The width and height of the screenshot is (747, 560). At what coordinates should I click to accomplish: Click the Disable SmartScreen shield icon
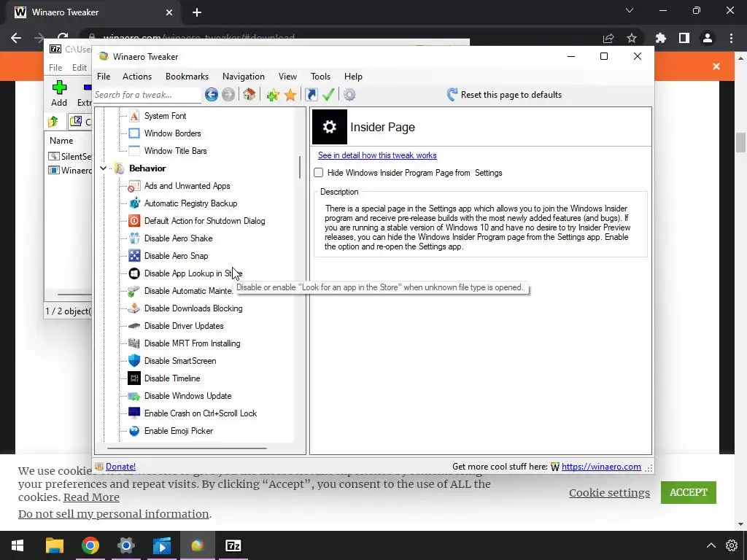point(134,361)
